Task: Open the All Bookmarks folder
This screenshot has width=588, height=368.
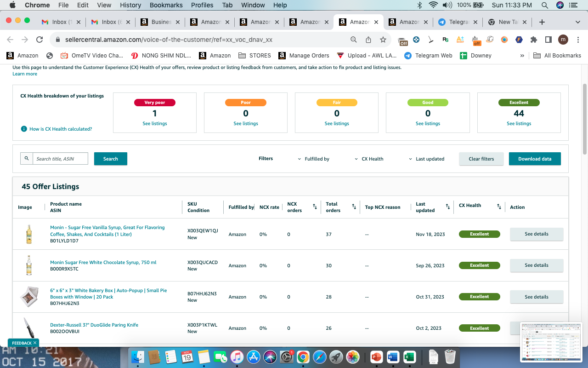Action: pos(557,56)
